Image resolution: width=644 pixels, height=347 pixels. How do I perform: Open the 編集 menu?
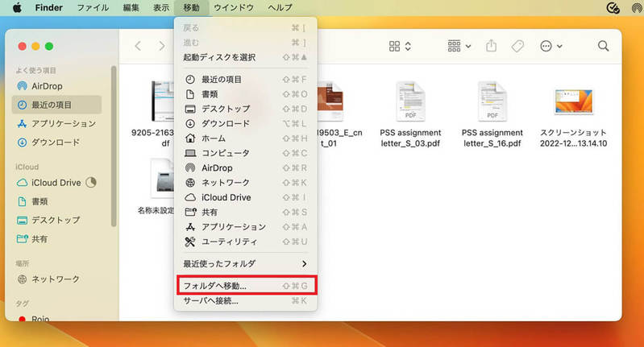pos(131,7)
